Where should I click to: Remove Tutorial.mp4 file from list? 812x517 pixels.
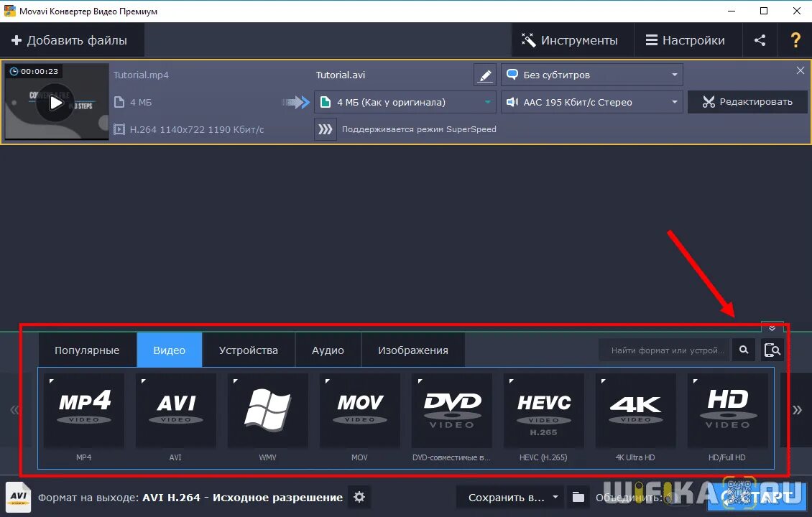pos(800,70)
